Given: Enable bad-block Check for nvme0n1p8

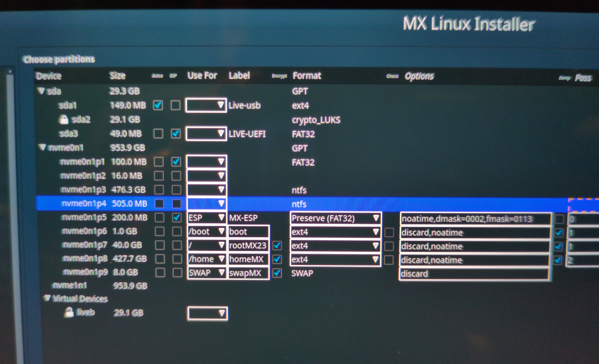Looking at the screenshot, I should click(x=389, y=260).
